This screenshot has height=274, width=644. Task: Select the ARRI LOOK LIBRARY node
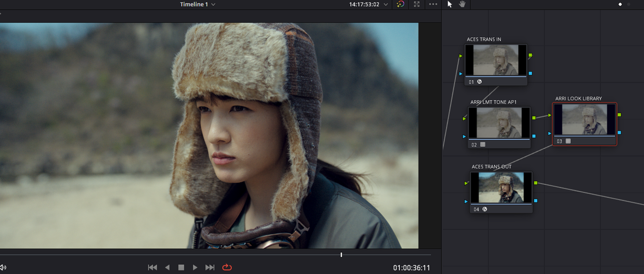pos(585,124)
